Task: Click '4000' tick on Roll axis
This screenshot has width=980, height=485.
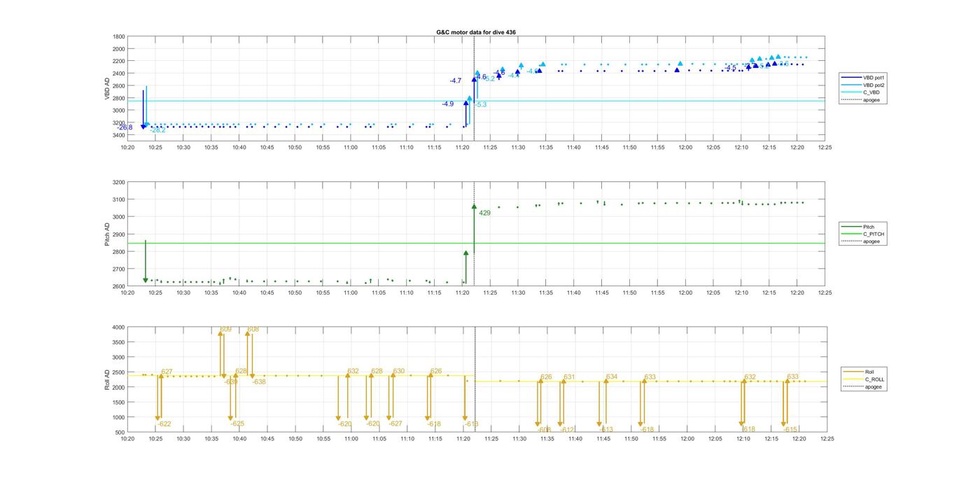Action: click(119, 327)
